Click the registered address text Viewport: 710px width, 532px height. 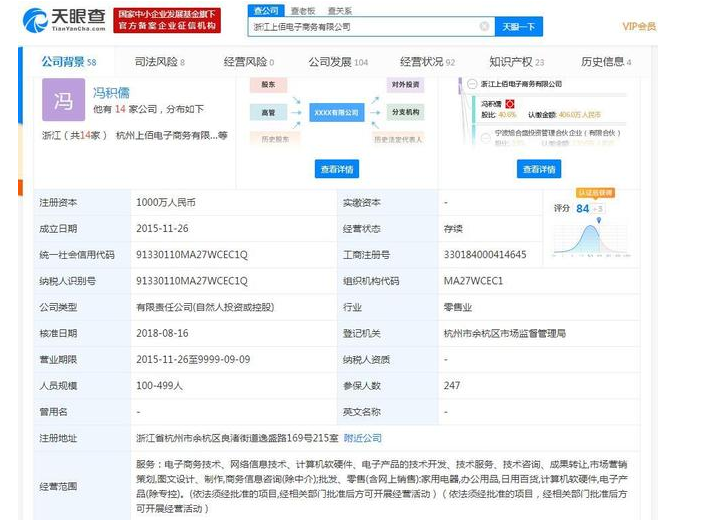[x=237, y=438]
